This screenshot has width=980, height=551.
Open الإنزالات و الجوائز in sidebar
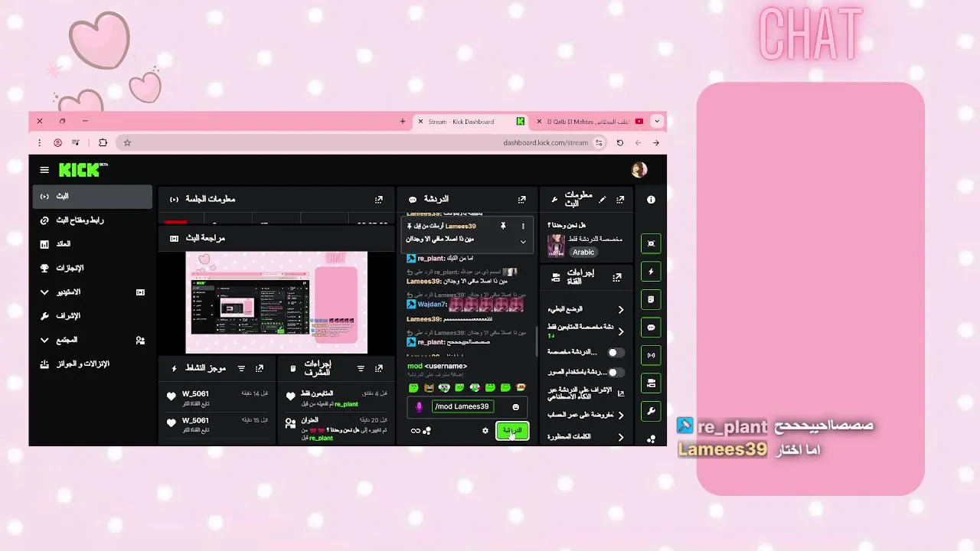pos(92,364)
